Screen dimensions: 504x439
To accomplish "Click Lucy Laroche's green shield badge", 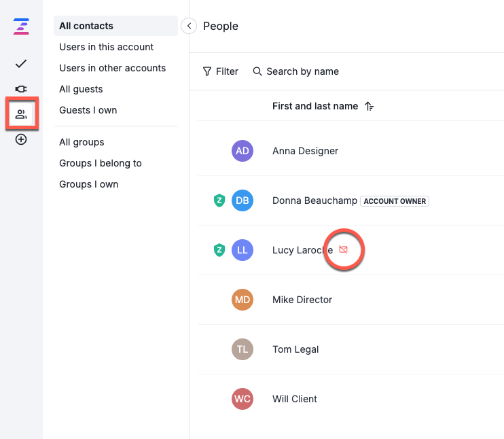I will click(219, 250).
